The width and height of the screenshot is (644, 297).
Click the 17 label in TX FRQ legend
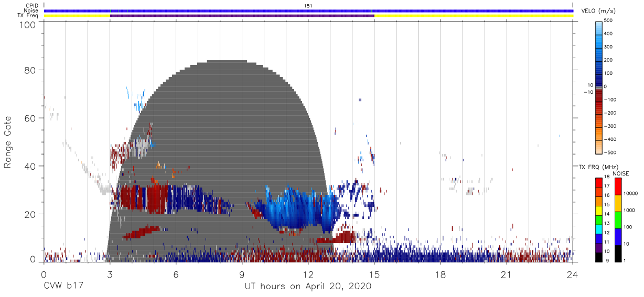click(606, 186)
